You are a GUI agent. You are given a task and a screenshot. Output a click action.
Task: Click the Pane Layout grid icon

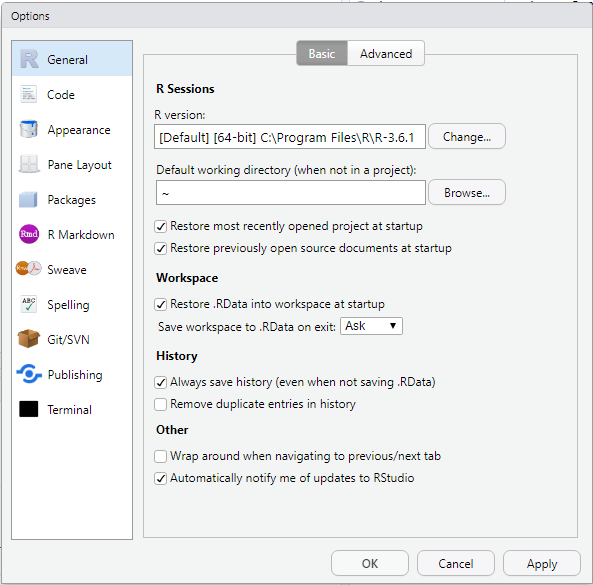(29, 164)
